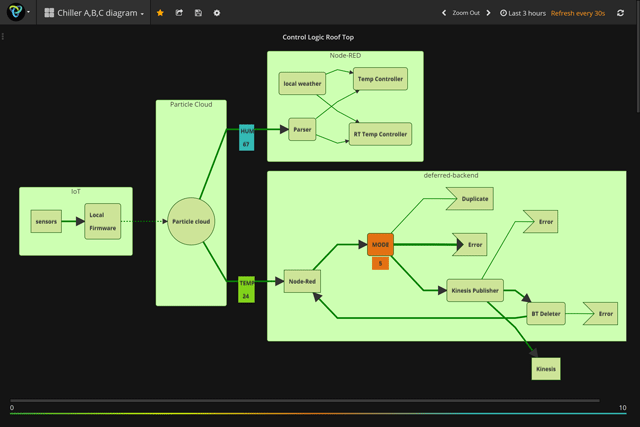
Task: Click the BT Deleter node
Action: click(x=546, y=314)
